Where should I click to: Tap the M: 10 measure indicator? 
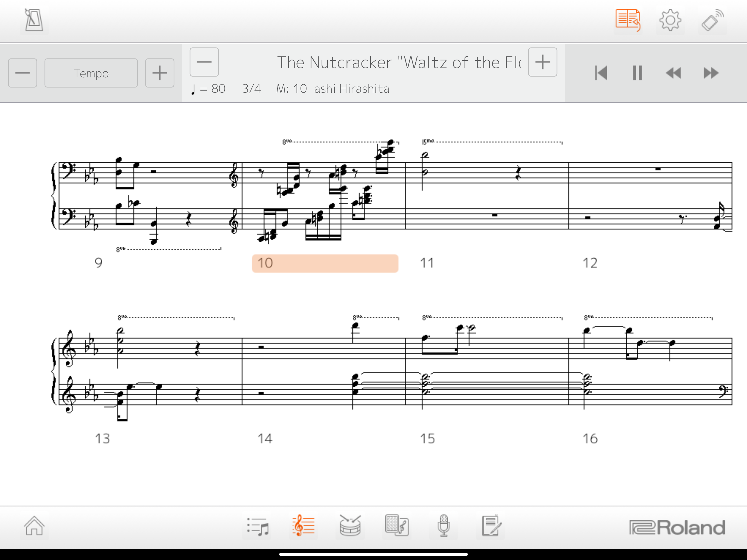coord(291,89)
